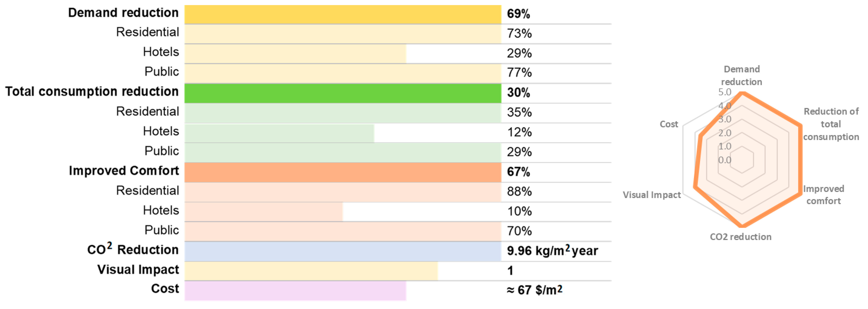Click the bright green Total consumption reduction bar

coord(342,93)
